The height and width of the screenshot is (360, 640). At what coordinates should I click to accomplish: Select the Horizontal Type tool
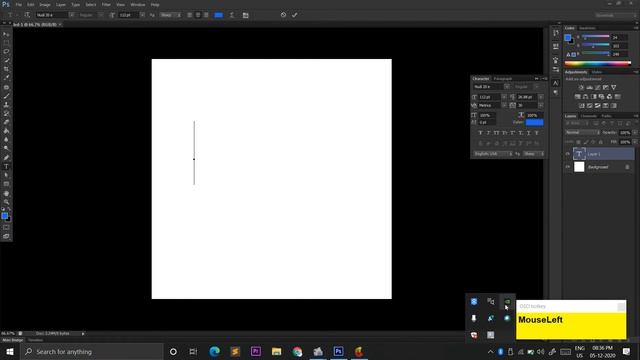coord(6,167)
